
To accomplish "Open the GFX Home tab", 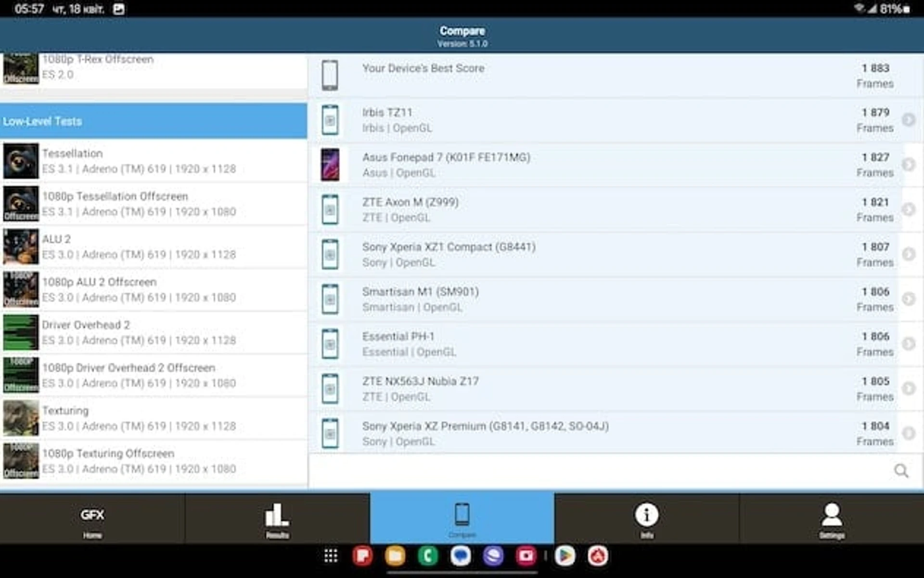I will (x=92, y=519).
